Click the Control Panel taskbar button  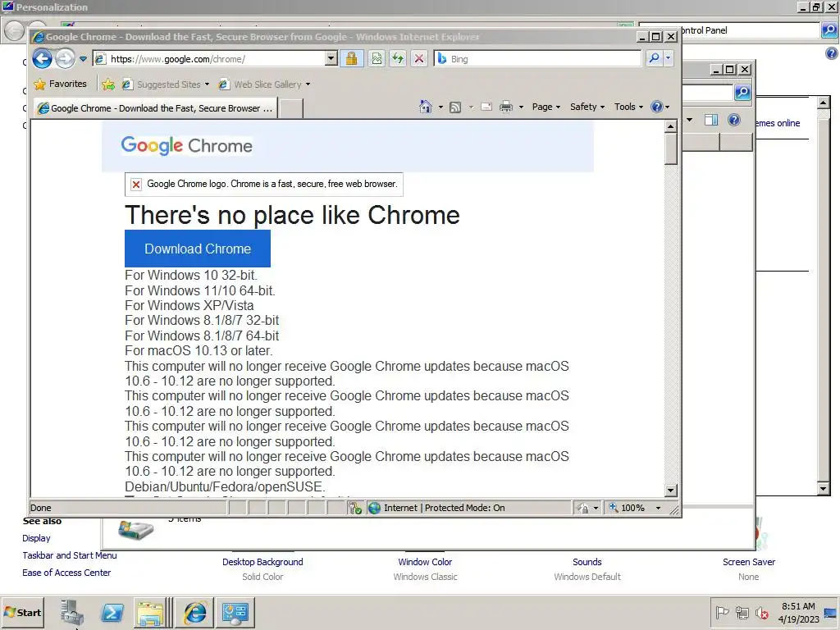pyautogui.click(x=235, y=612)
